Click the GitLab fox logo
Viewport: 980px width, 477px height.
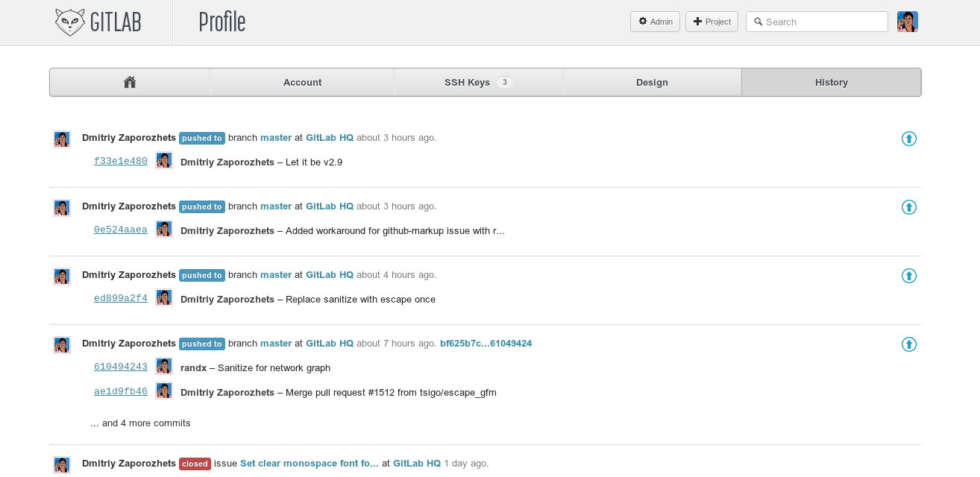69,22
